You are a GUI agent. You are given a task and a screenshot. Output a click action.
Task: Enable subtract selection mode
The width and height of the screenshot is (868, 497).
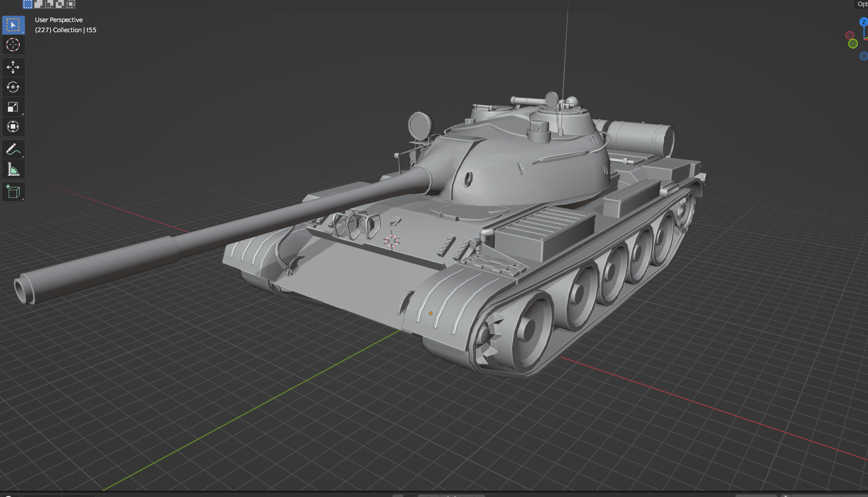tap(49, 4)
